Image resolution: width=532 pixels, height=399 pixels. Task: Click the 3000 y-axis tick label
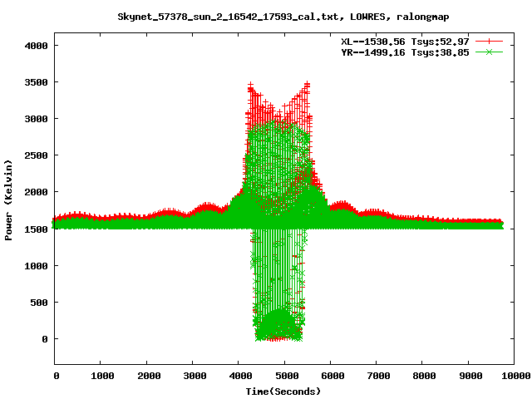pyautogui.click(x=37, y=119)
